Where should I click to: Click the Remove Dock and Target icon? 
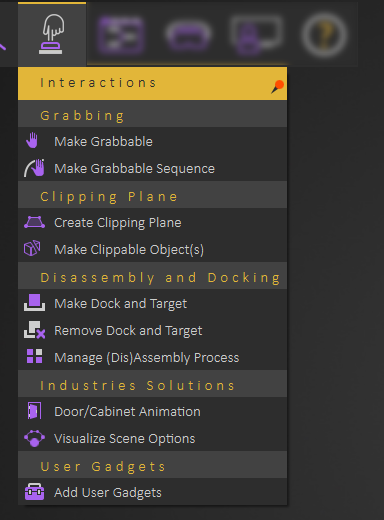(34, 330)
